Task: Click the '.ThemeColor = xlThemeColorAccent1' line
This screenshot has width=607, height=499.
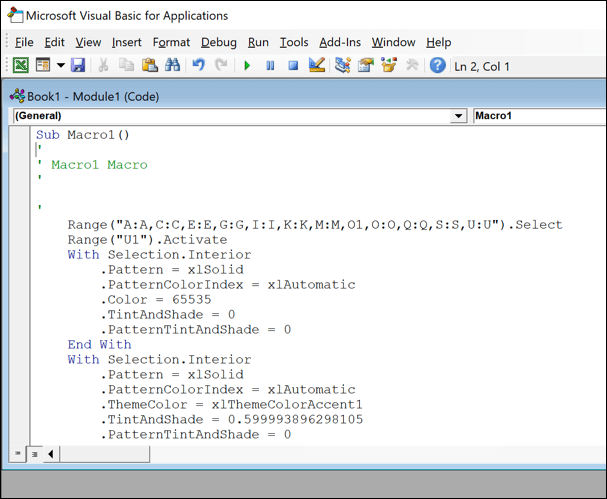Action: click(231, 405)
